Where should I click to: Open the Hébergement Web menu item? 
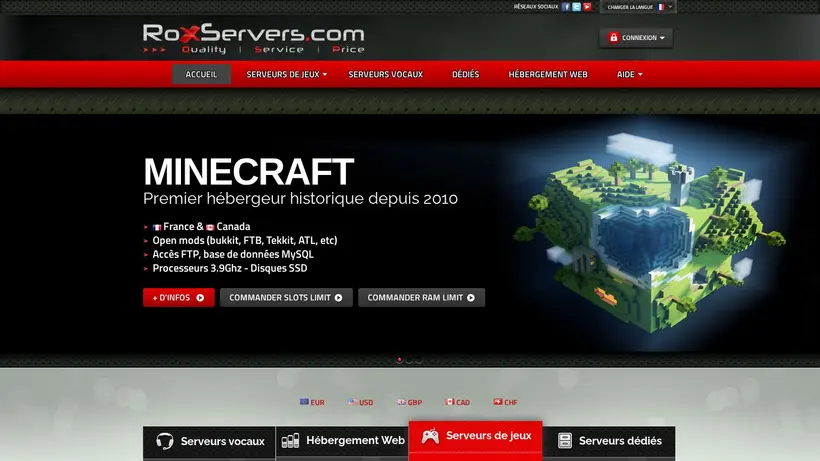(x=548, y=74)
